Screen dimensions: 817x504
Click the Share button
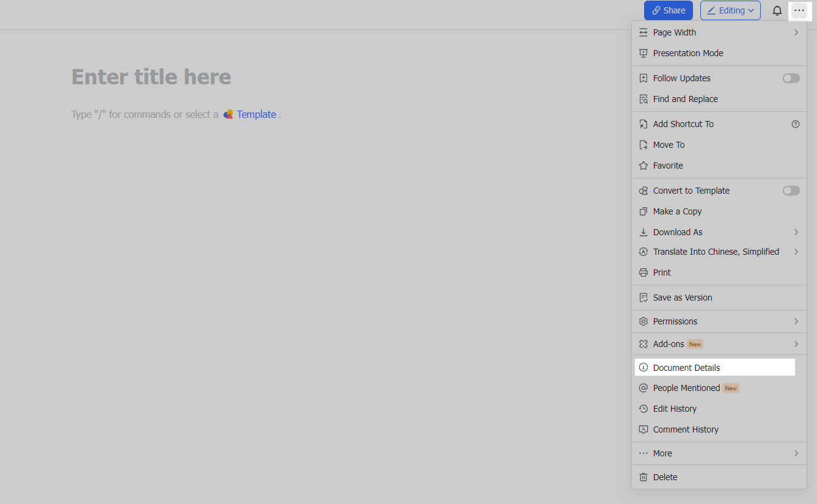click(x=668, y=10)
